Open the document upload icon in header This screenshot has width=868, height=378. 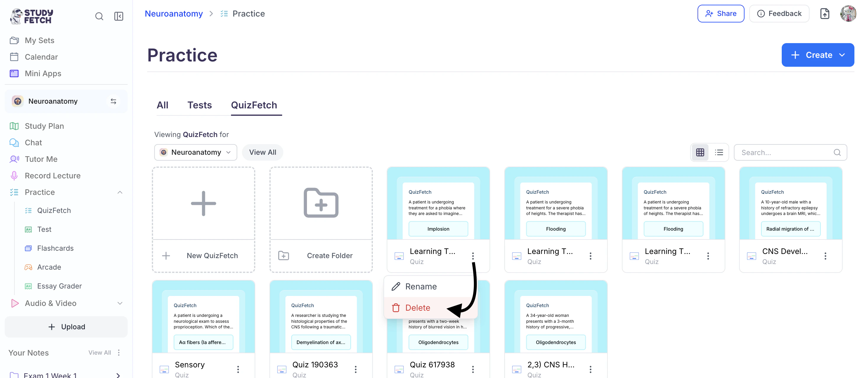click(x=825, y=14)
